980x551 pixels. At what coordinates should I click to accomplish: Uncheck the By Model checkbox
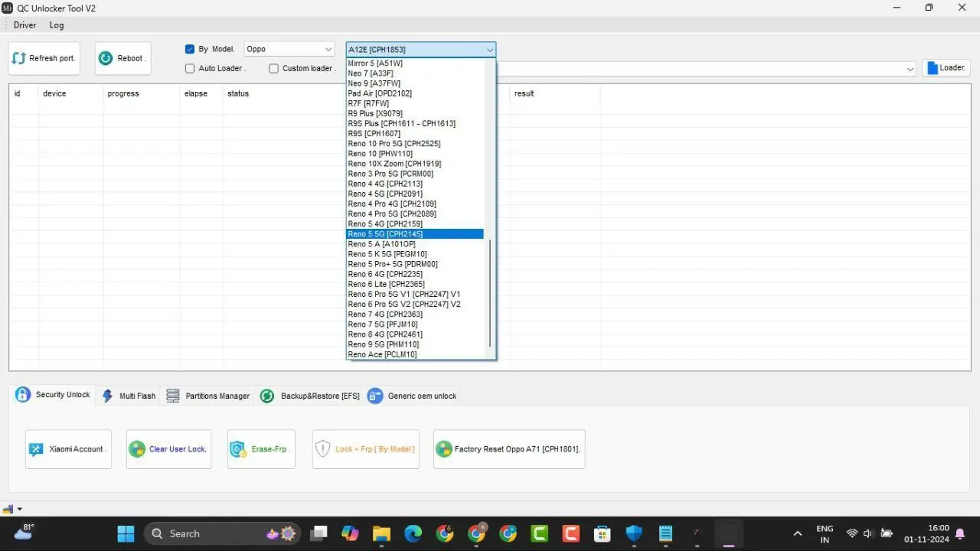(190, 49)
